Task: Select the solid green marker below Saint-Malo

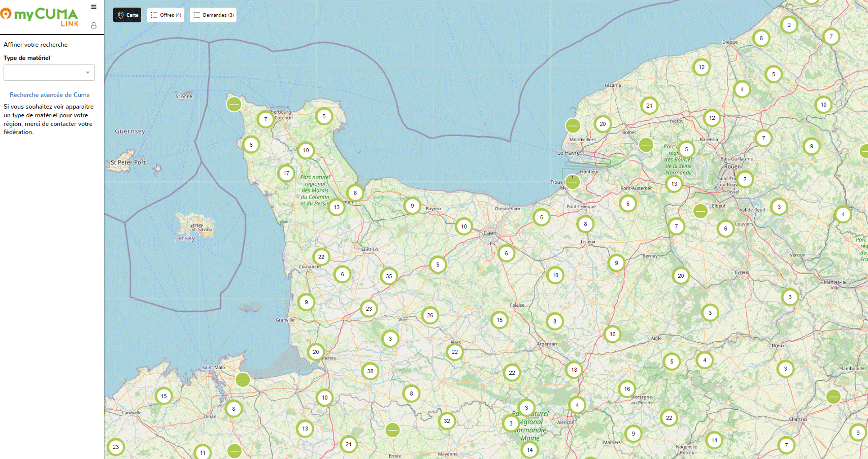Action: click(243, 379)
